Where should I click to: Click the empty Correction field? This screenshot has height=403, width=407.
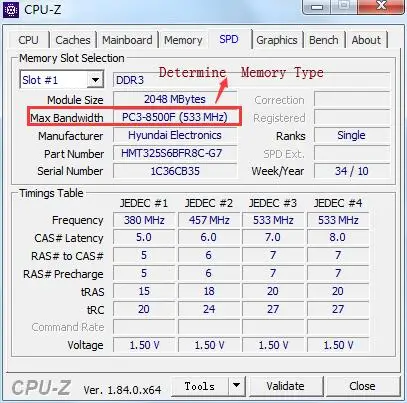(x=352, y=99)
